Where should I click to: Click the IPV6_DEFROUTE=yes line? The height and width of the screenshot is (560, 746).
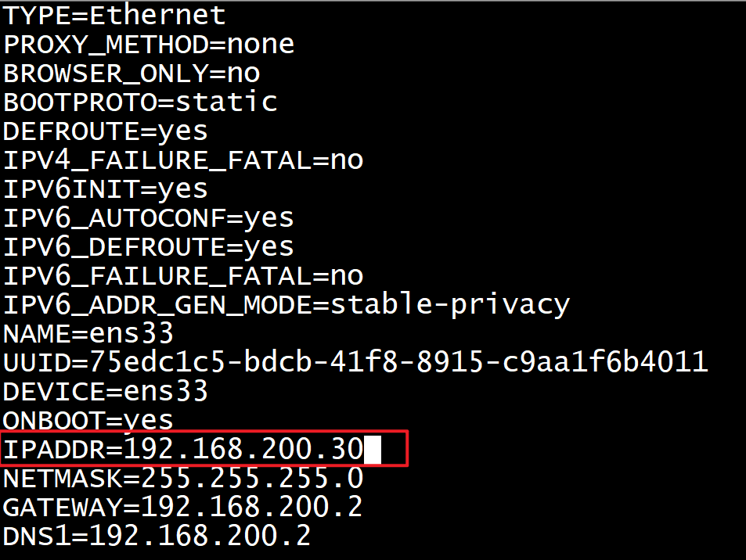pos(149,246)
